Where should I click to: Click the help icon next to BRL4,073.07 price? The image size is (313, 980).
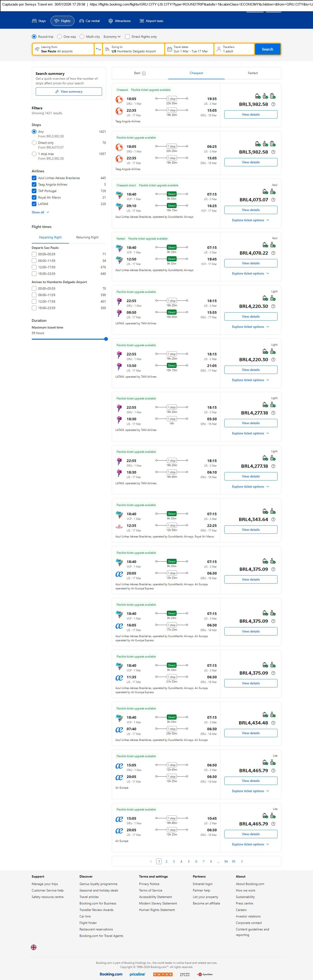(x=273, y=200)
